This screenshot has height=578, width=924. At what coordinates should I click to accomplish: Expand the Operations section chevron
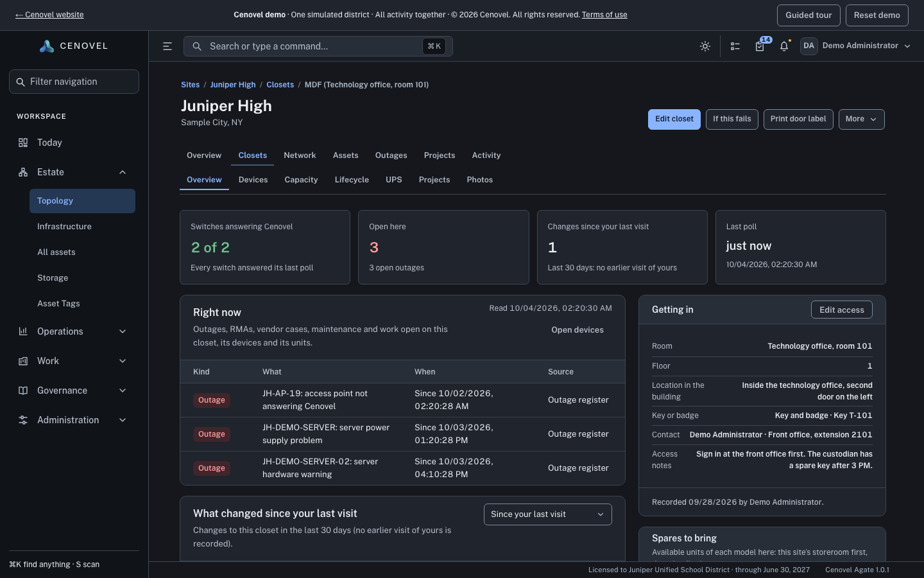point(123,331)
